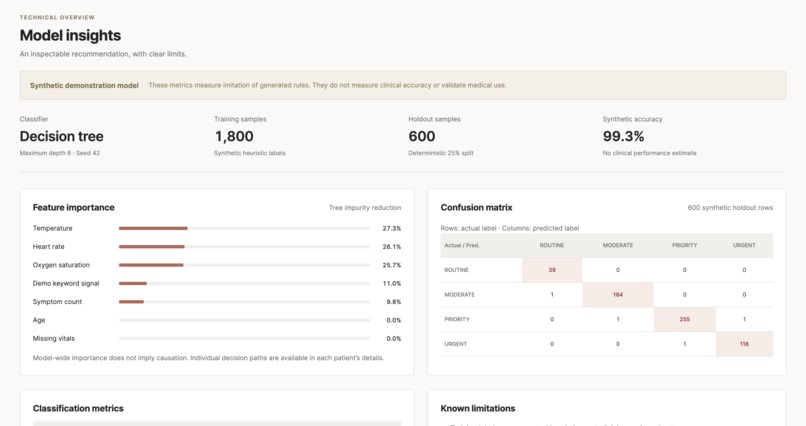Click Rows: actual label · Columns caption
This screenshot has width=806, height=426.
click(x=509, y=228)
